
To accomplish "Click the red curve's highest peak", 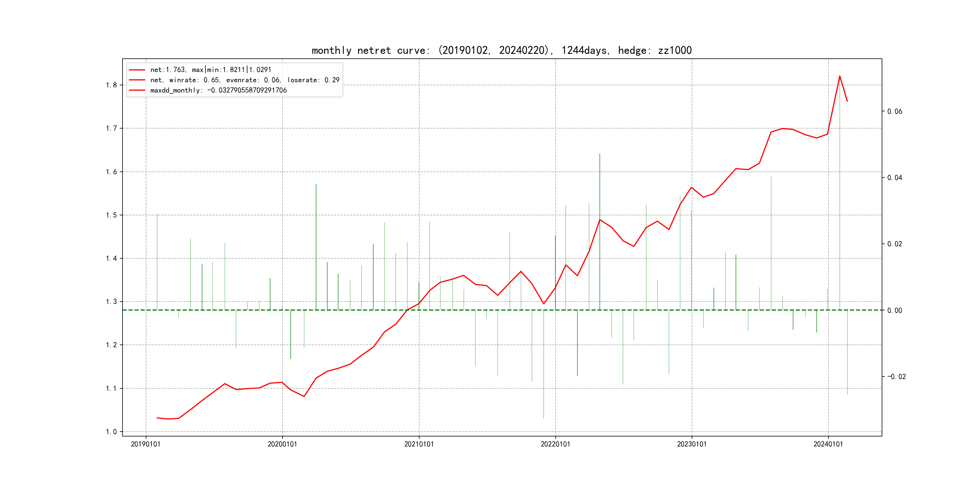I will point(840,76).
